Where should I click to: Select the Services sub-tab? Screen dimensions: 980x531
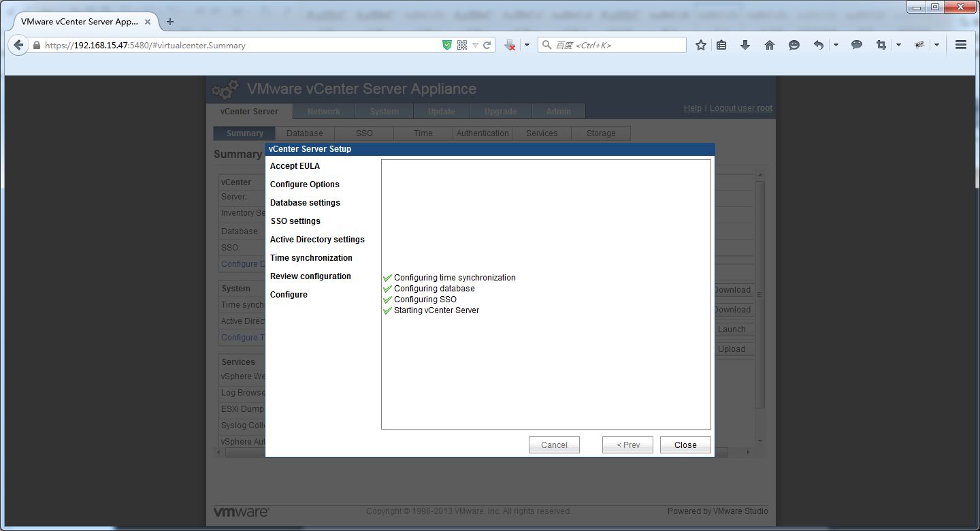542,133
